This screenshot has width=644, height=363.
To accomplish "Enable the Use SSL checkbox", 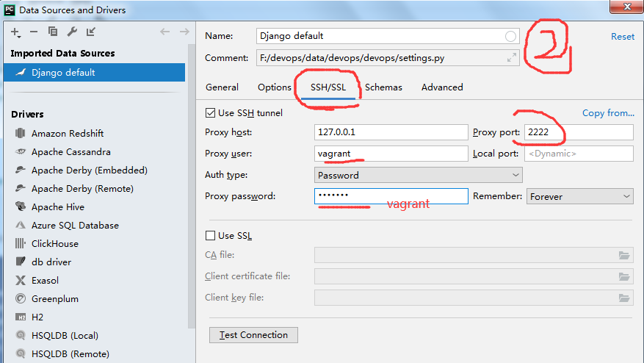I will 211,236.
